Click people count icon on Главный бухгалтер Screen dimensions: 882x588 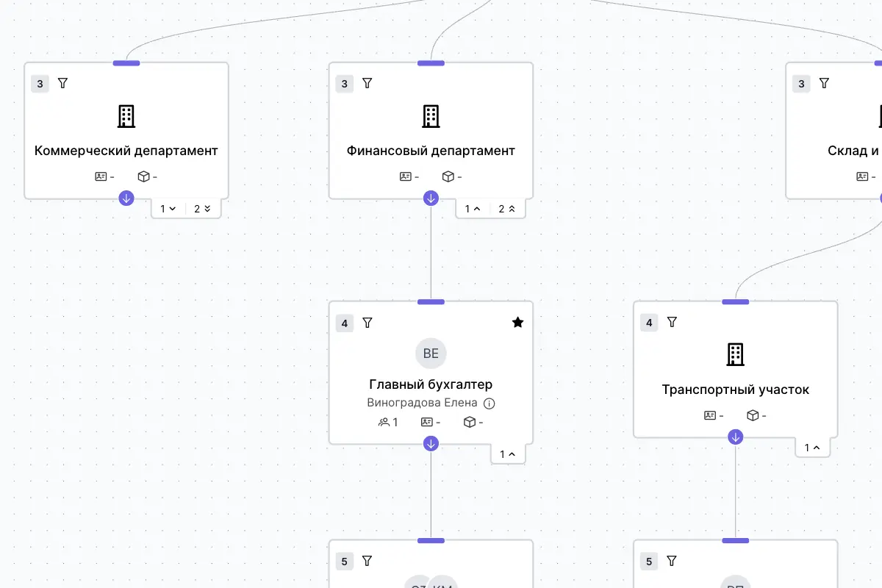coord(384,422)
